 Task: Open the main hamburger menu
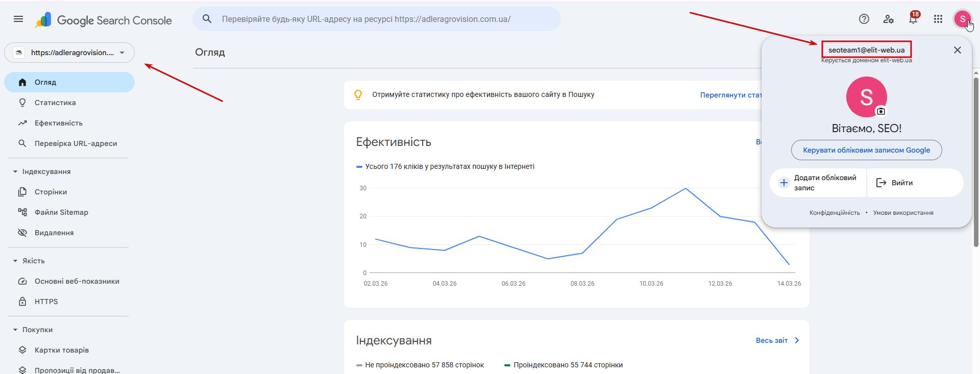tap(18, 19)
